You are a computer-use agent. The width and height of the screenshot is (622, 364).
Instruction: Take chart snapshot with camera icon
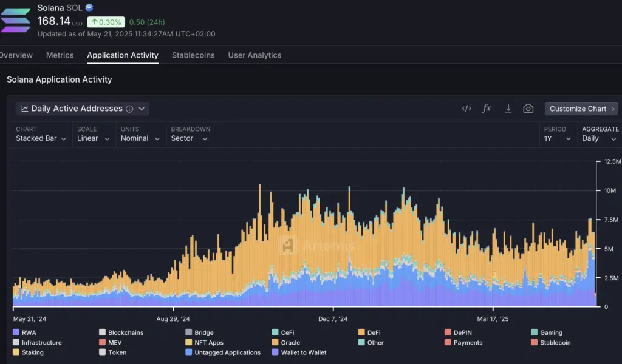pyautogui.click(x=528, y=109)
